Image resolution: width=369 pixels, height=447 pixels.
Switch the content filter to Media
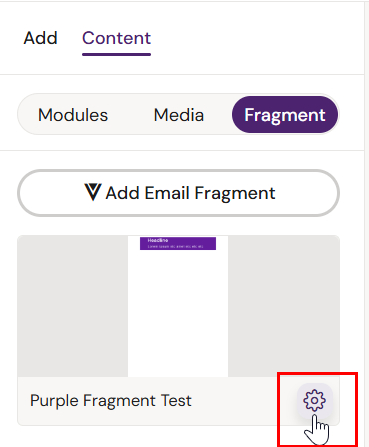pyautogui.click(x=179, y=115)
